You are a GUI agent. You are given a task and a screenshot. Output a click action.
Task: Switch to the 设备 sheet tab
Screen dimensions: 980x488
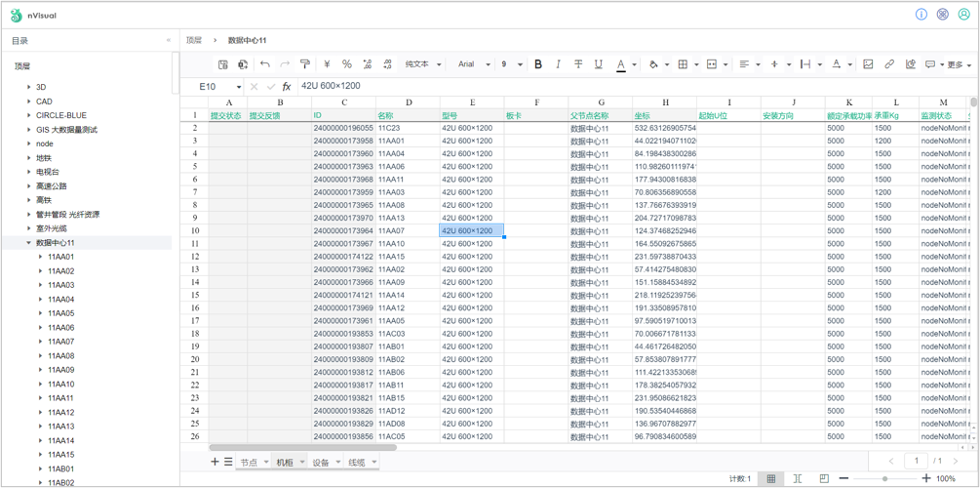click(x=321, y=463)
